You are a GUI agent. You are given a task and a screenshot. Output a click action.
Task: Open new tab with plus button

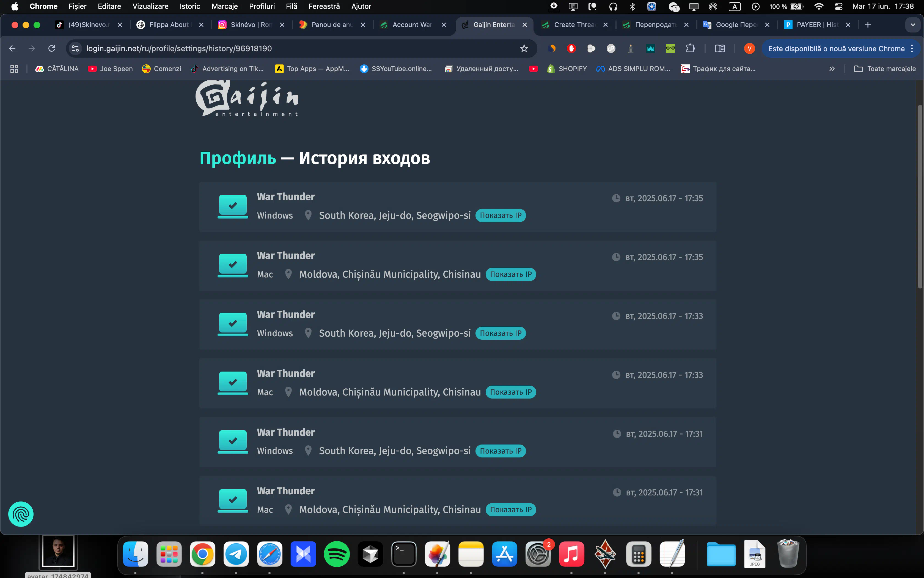(868, 25)
